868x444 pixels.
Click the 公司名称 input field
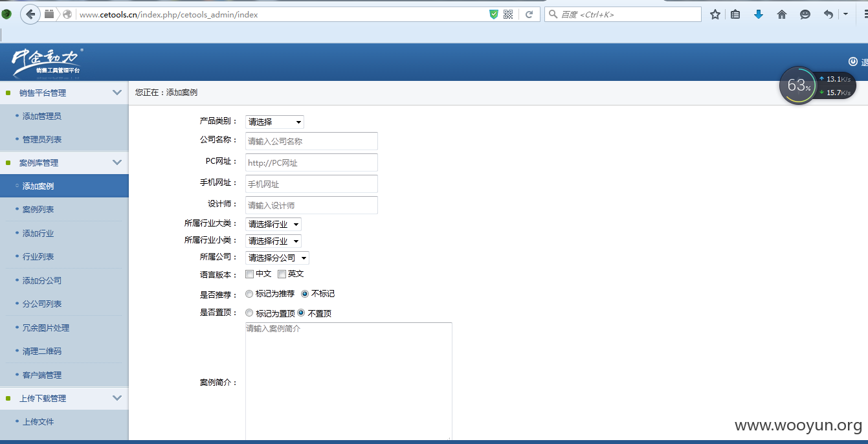[311, 141]
